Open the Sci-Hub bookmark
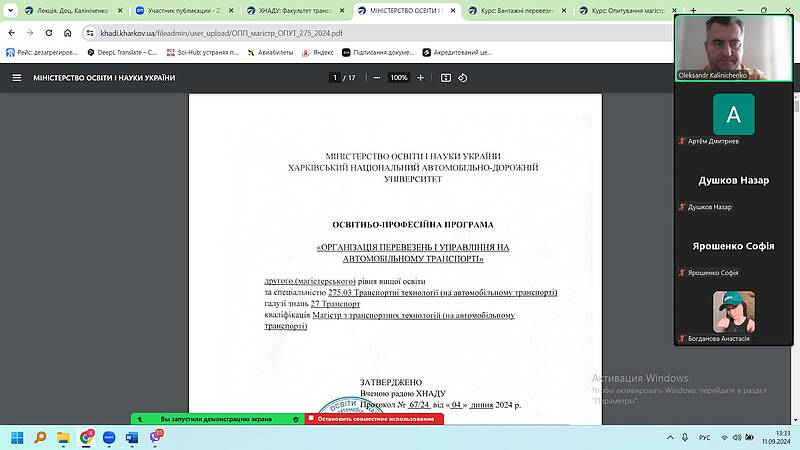 tap(203, 52)
